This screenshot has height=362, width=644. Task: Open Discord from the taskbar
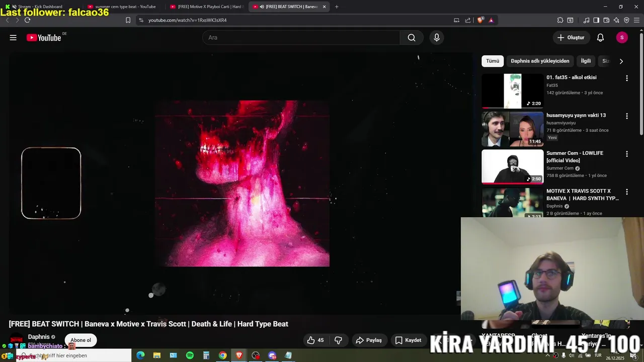[272, 355]
